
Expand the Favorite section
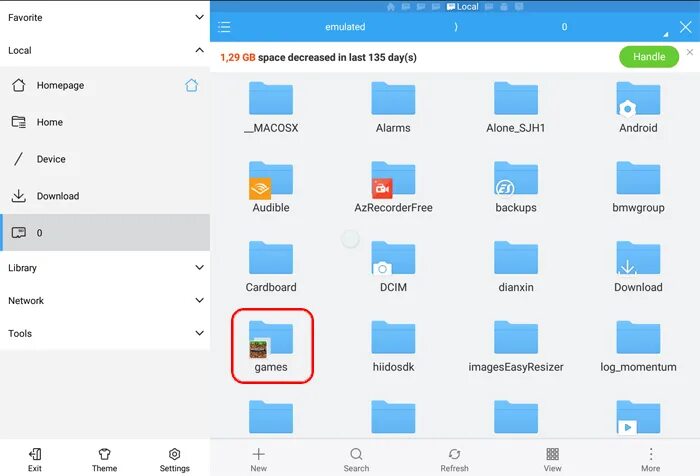coord(200,17)
